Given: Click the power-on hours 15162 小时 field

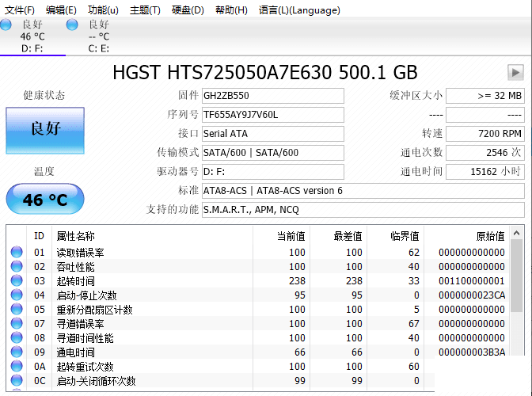Looking at the screenshot, I should (485, 172).
